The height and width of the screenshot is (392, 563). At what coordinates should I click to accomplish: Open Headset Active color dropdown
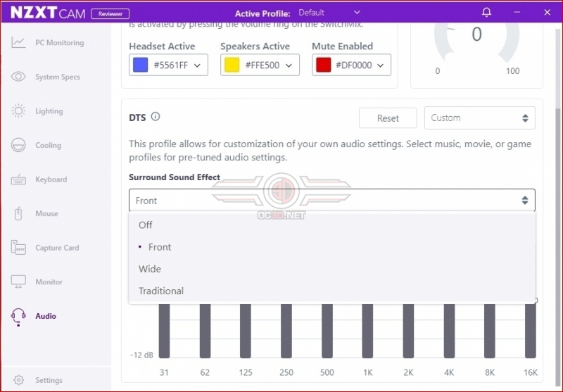168,65
